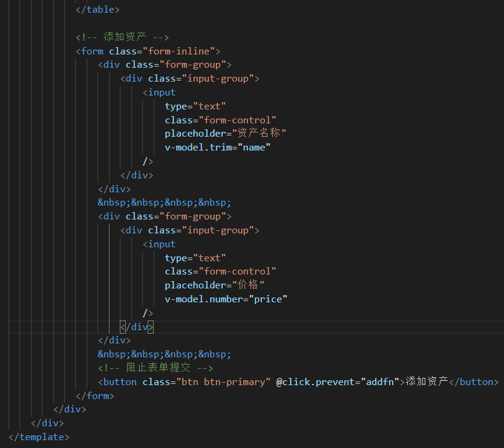Viewport: 504px width, 448px height.
Task: Click the 添加资产 button label text
Action: coord(427,381)
